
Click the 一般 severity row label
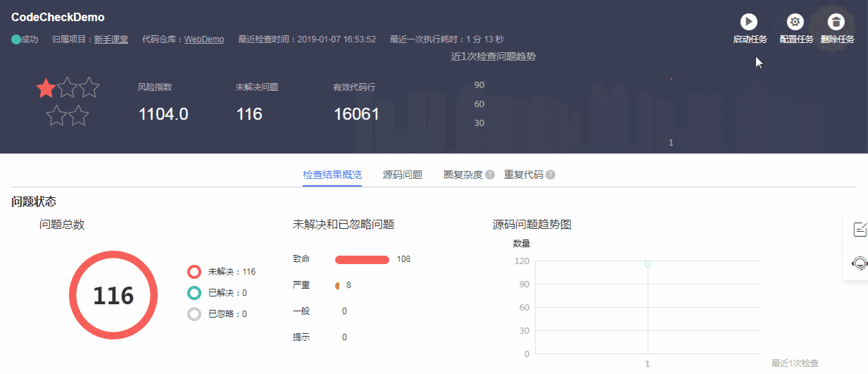pyautogui.click(x=301, y=311)
